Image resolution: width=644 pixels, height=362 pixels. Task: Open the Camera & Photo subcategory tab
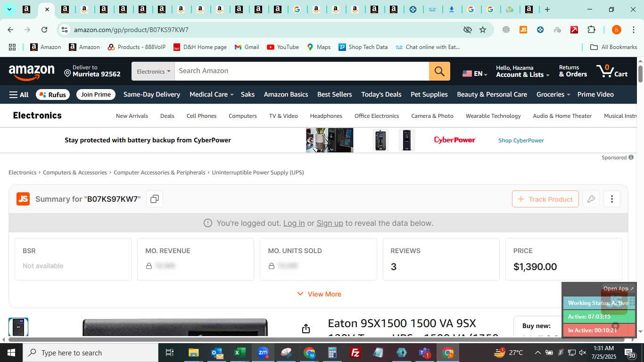(x=432, y=116)
